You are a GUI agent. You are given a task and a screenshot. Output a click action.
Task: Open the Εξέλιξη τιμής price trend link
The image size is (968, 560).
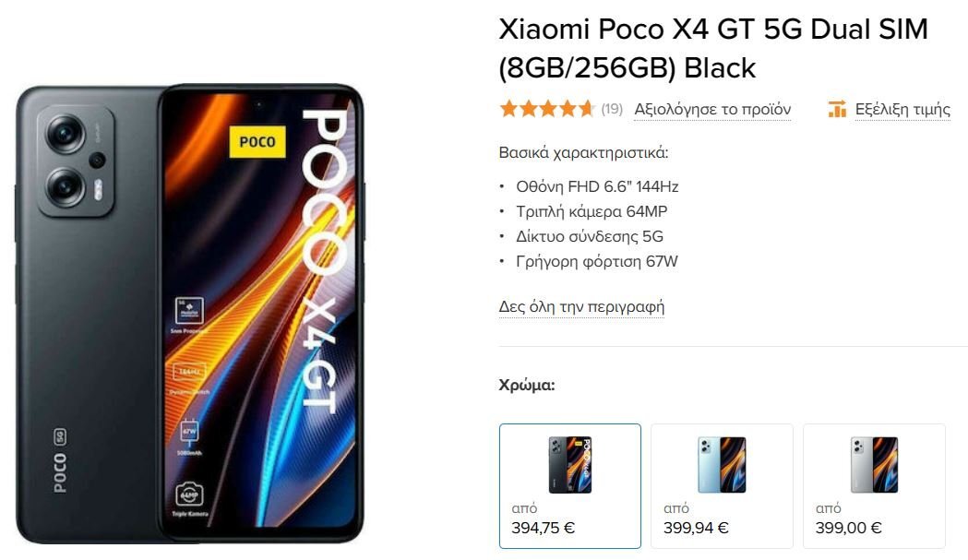point(902,109)
